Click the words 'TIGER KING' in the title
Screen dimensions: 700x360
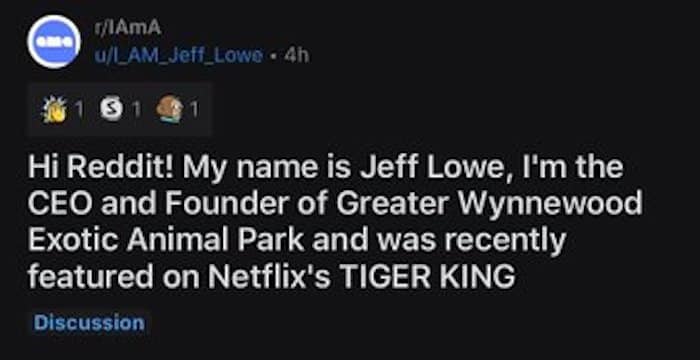[427, 277]
